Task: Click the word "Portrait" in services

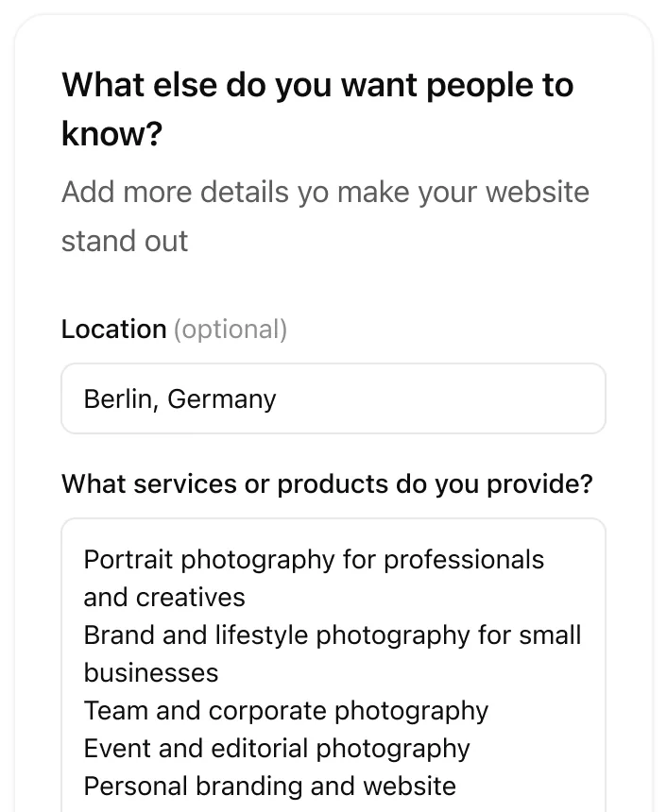Action: [128, 560]
